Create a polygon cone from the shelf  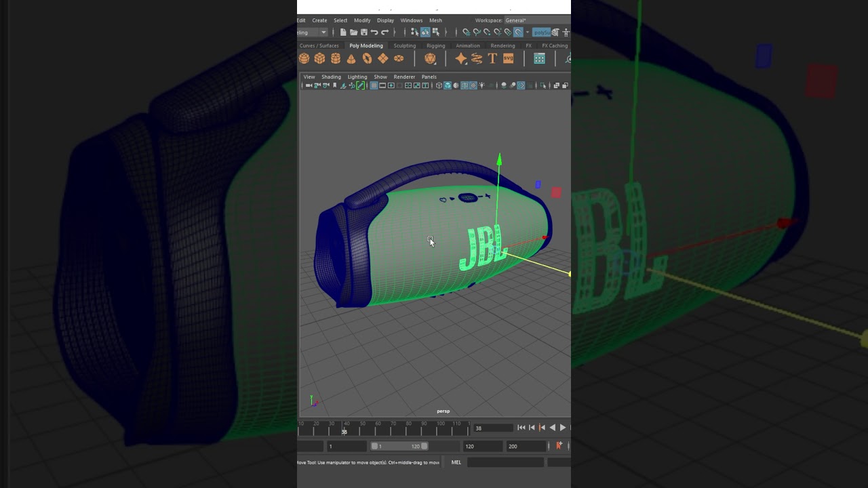tap(351, 59)
